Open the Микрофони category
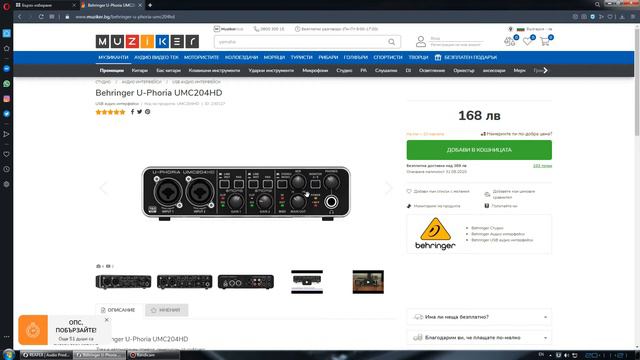The image size is (640, 360). (x=315, y=71)
